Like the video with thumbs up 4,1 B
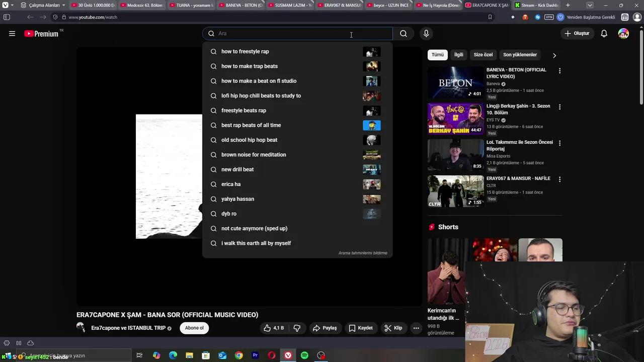 pos(274,328)
